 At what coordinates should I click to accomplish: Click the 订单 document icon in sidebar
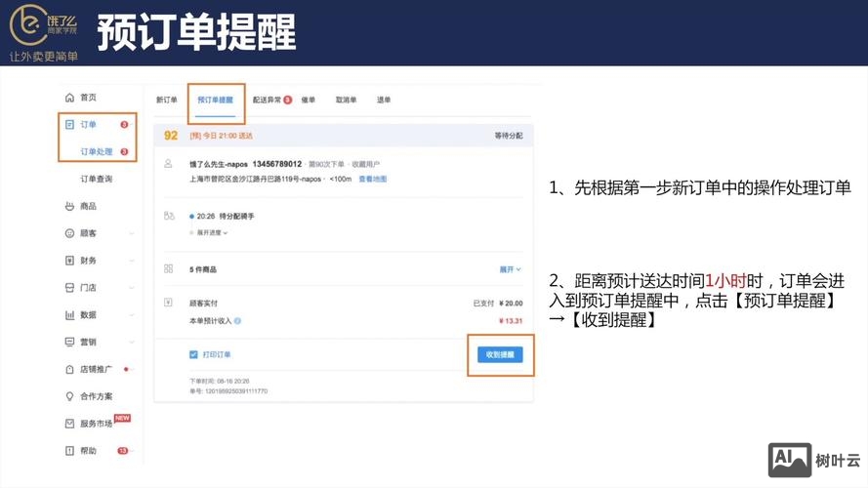(69, 125)
